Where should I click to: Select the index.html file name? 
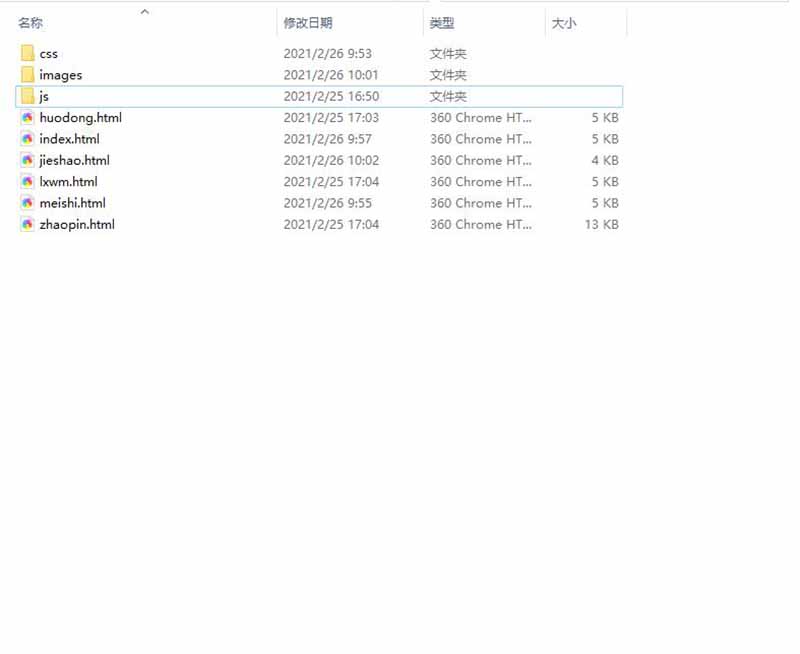point(69,139)
